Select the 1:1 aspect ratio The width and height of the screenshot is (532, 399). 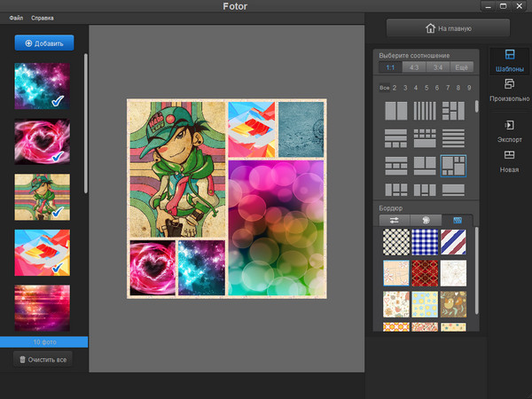389,67
